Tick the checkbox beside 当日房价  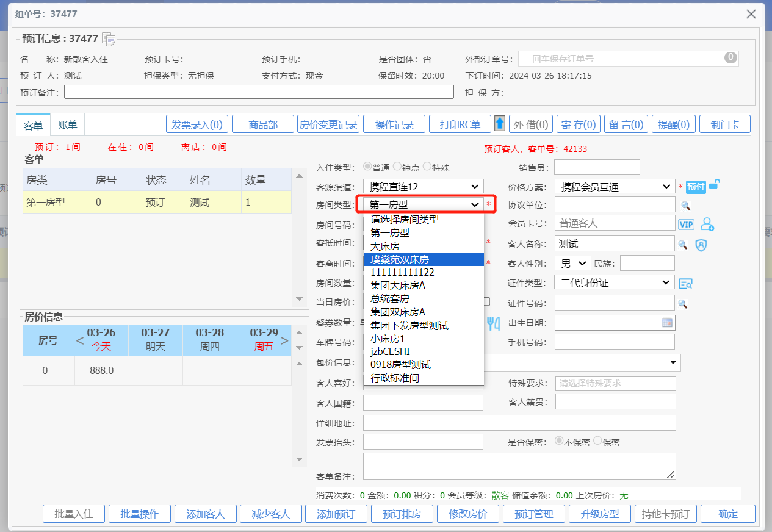coord(486,301)
